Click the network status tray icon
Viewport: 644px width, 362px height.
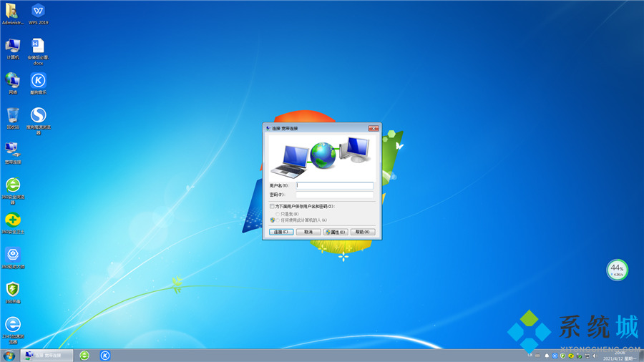click(587, 356)
